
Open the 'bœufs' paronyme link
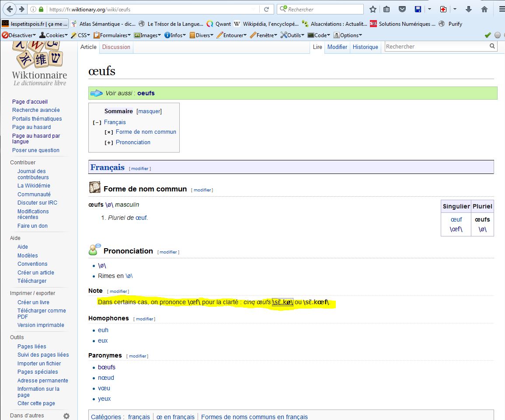point(106,367)
